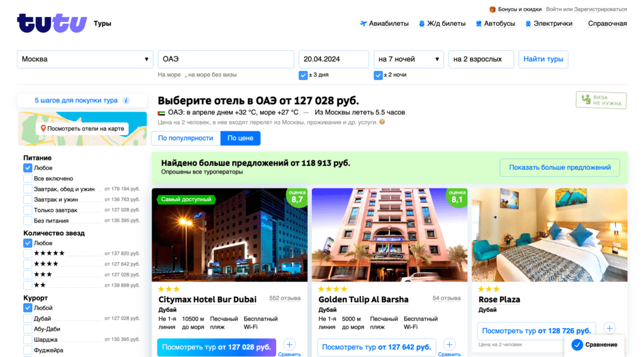
Task: Open Автобусы section
Action: point(499,24)
